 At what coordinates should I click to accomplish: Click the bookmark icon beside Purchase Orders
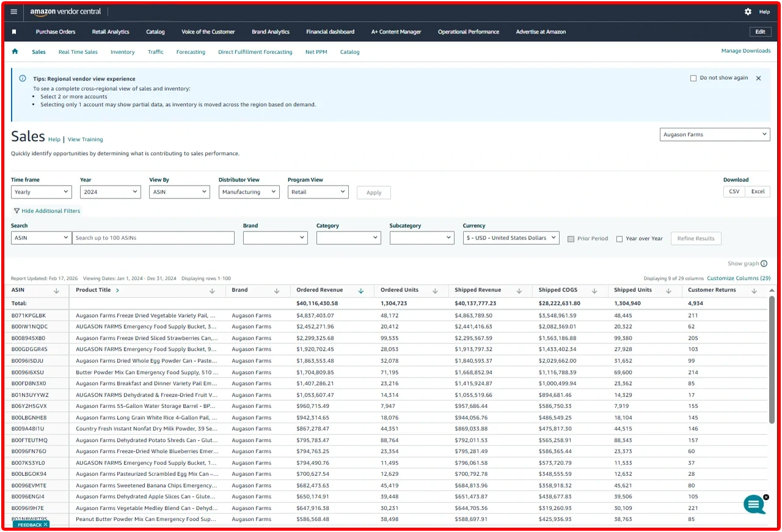click(x=15, y=32)
